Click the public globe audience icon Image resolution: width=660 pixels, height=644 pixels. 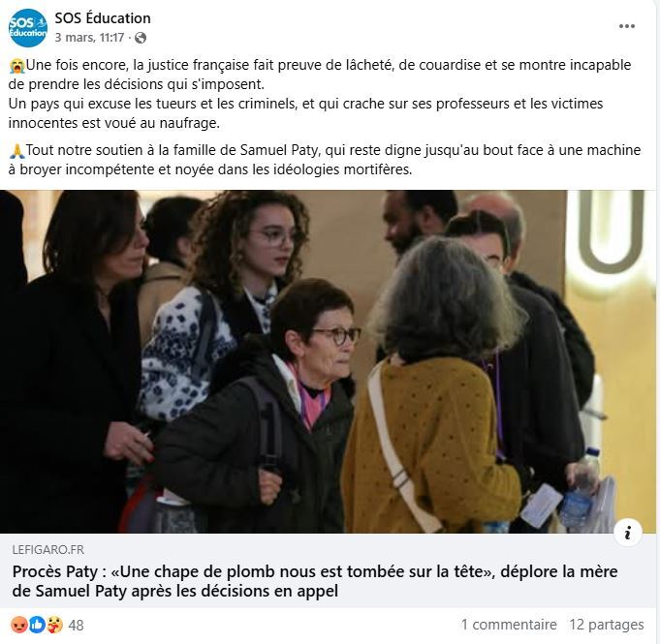coord(141,39)
